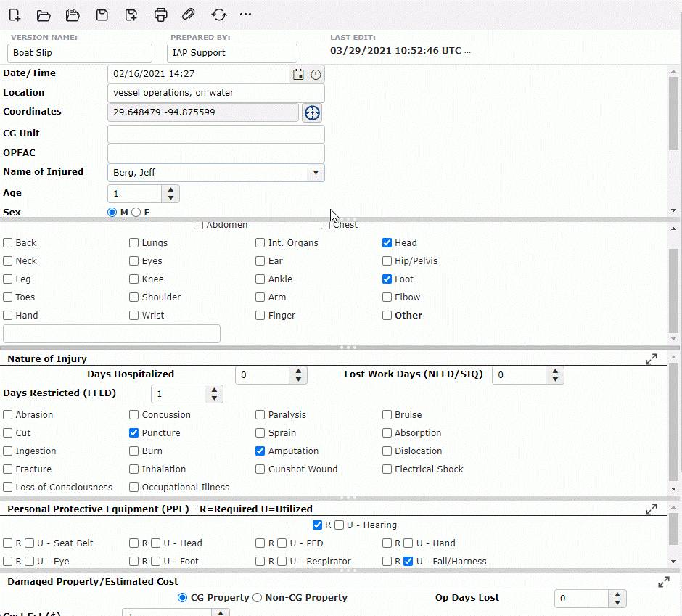Select the Non-CG Property radio button

tap(257, 598)
